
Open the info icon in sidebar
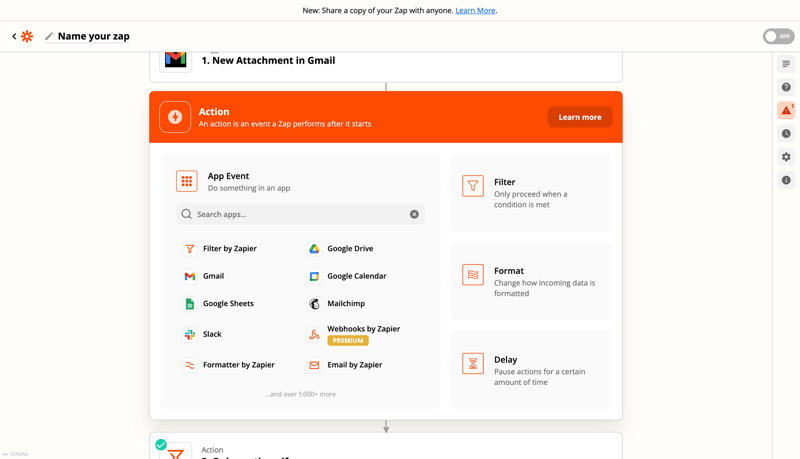point(786,180)
